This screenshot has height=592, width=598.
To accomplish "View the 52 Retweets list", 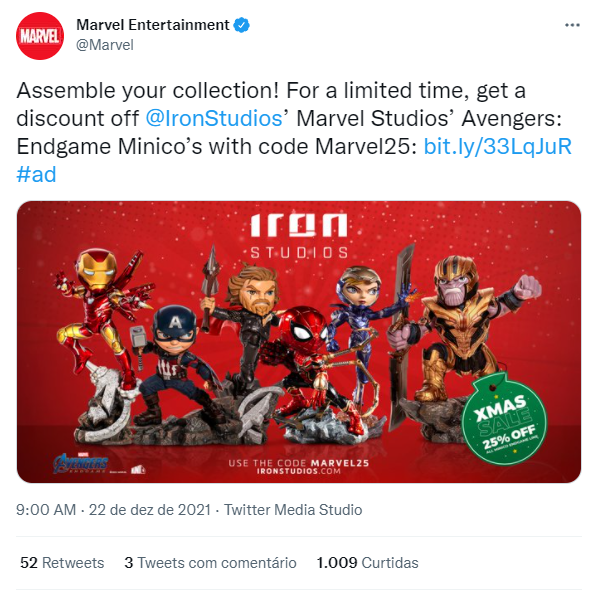I will pyautogui.click(x=62, y=563).
